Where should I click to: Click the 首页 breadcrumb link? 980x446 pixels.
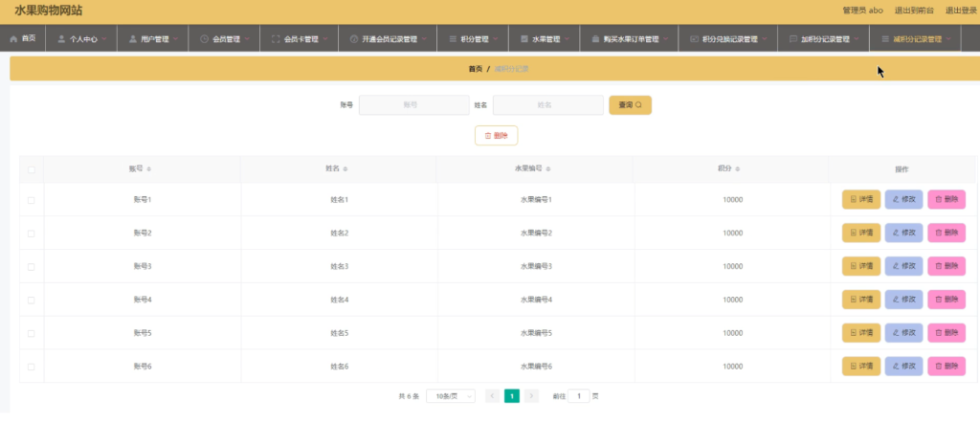476,69
